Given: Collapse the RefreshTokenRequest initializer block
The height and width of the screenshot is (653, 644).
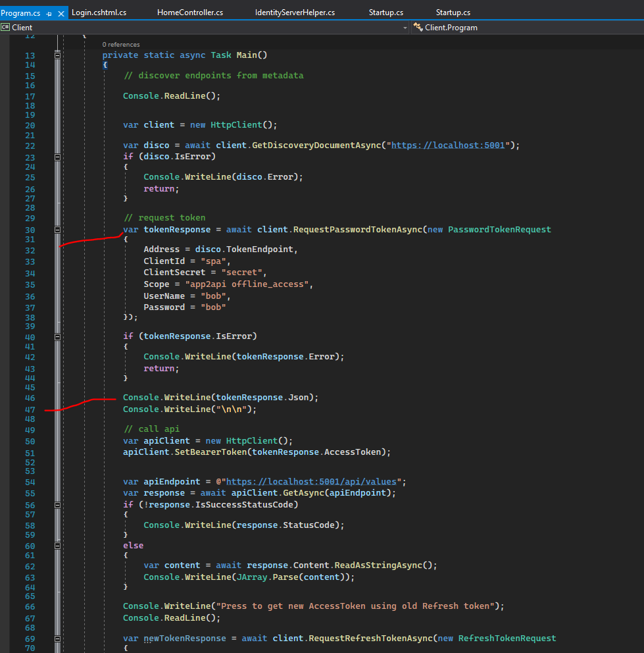Looking at the screenshot, I should (x=57, y=638).
